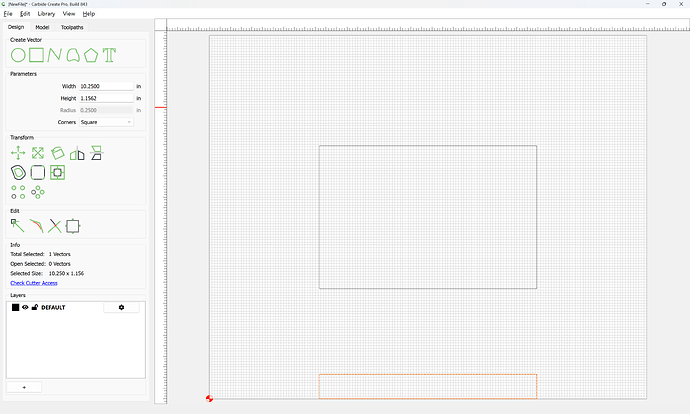The height and width of the screenshot is (414, 690).
Task: Activate the Text creation tool
Action: click(x=109, y=55)
